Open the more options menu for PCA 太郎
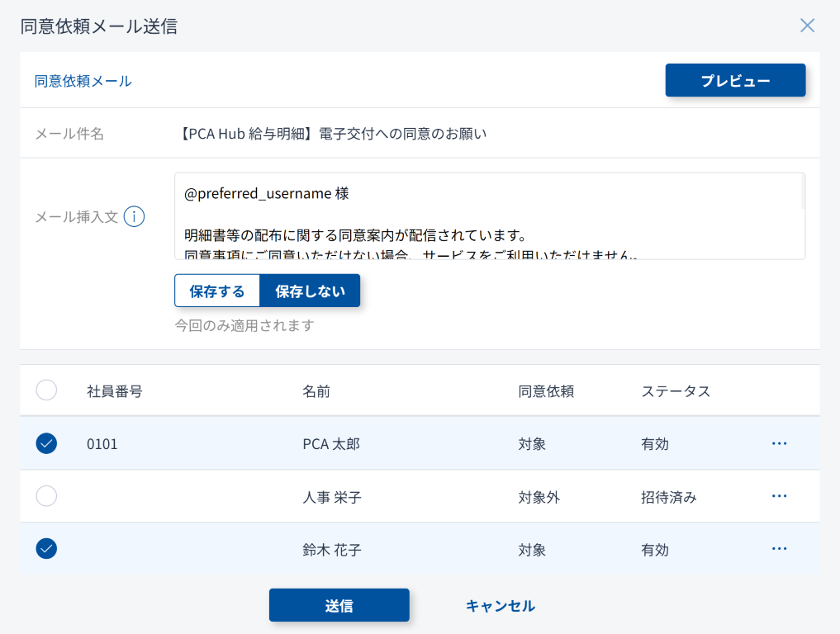Viewport: 840px width, 634px height. (779, 443)
